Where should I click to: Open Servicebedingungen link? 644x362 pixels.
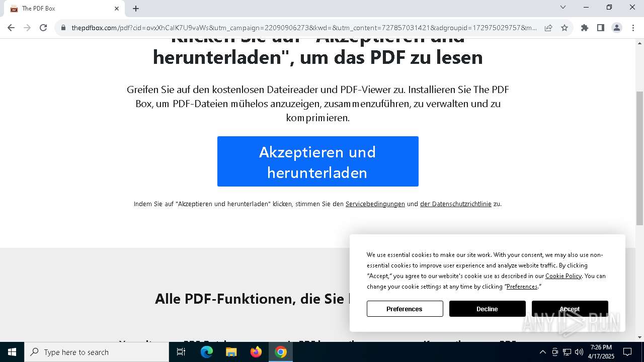coord(375,204)
